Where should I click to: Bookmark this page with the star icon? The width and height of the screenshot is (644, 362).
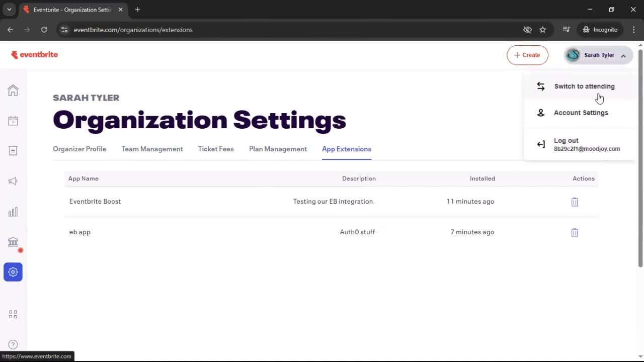[x=542, y=30]
